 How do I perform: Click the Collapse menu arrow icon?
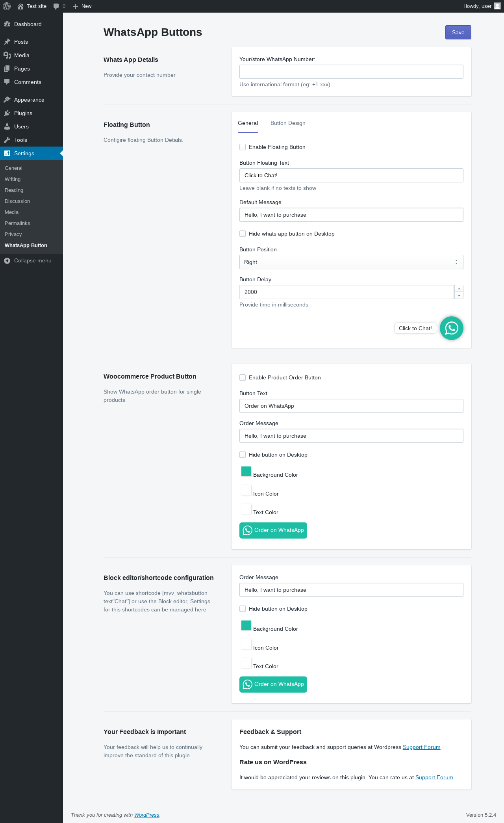7,261
